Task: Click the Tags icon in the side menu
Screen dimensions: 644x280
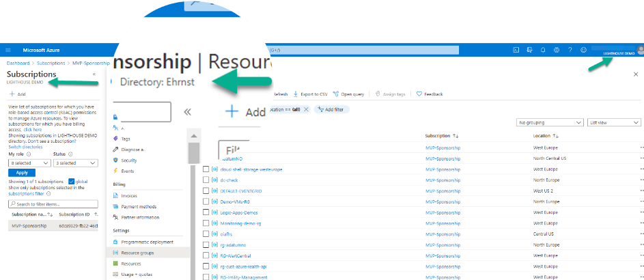Action: (116, 139)
